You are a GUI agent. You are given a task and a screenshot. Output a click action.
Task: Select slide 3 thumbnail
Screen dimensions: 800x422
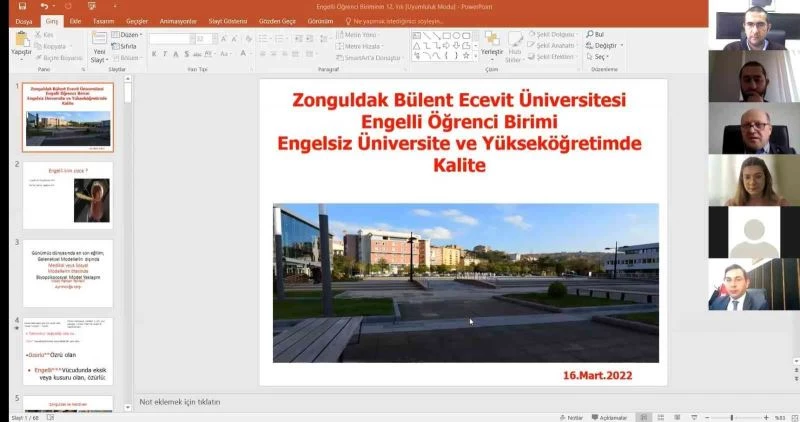click(x=68, y=274)
